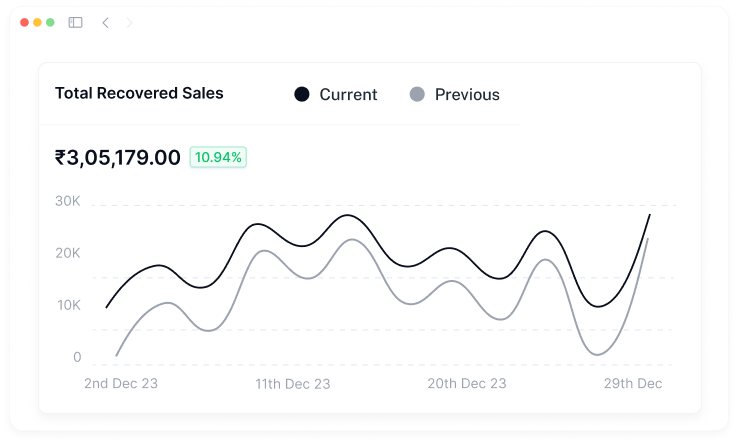
Task: Click the green maximize window dot
Action: 50,22
